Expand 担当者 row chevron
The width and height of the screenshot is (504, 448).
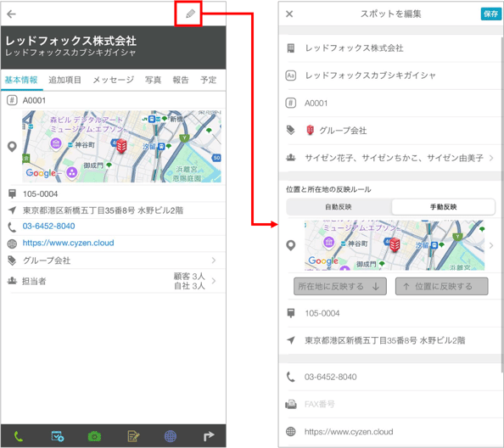coord(214,281)
